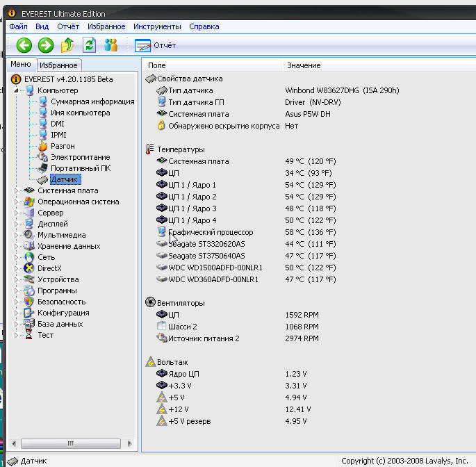Click the thermometer icon beside Температуры
The height and width of the screenshot is (467, 476).
[x=149, y=149]
